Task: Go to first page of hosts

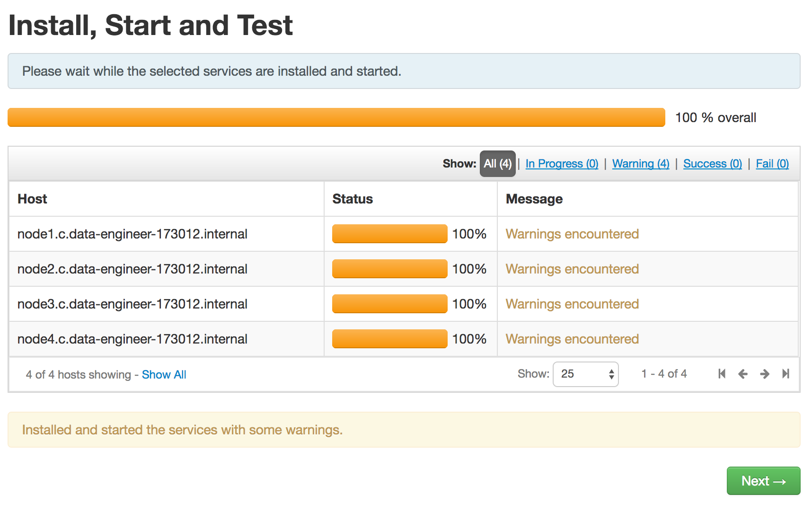Action: pos(722,374)
